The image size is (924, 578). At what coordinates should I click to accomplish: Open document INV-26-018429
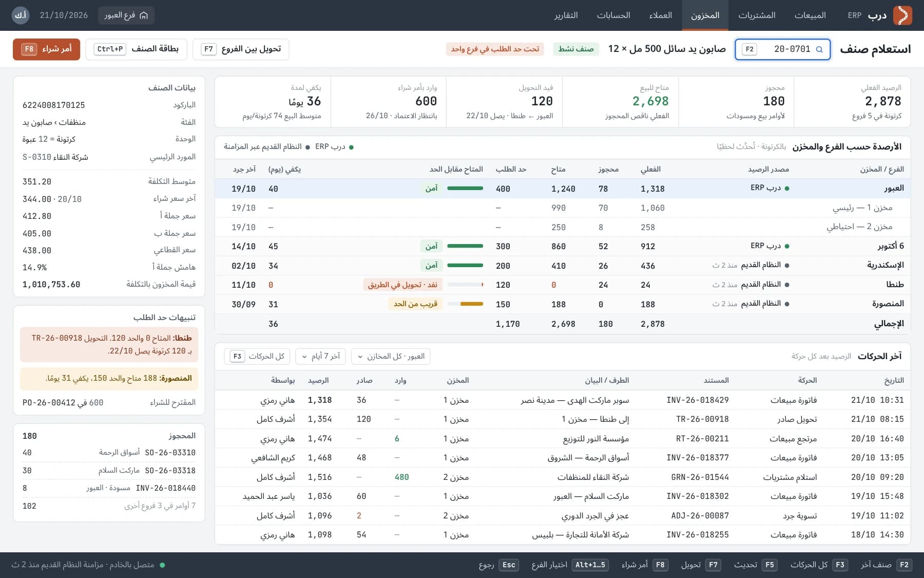point(698,400)
